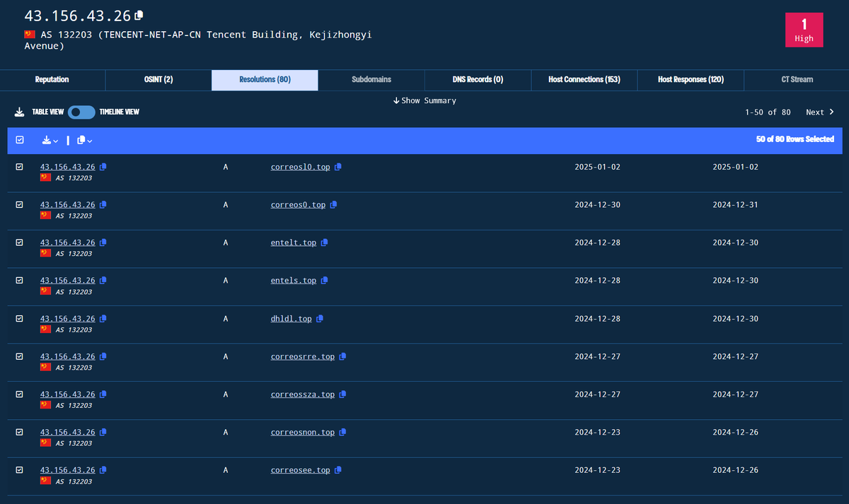Uncheck the entels.top row checkbox

pos(19,281)
